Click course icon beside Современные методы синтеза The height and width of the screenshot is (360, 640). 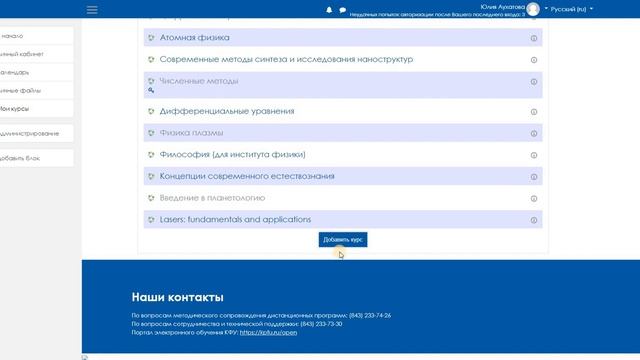tap(151, 59)
